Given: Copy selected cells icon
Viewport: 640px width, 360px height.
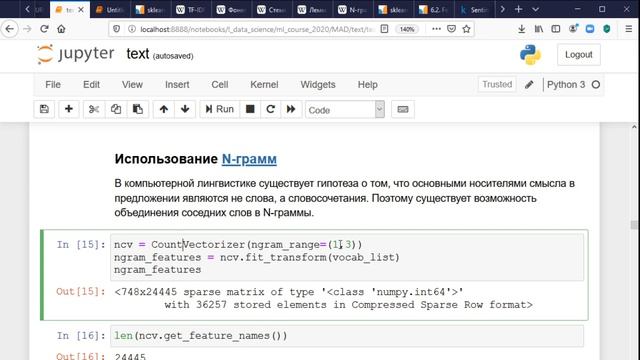Looking at the screenshot, I should 116,109.
